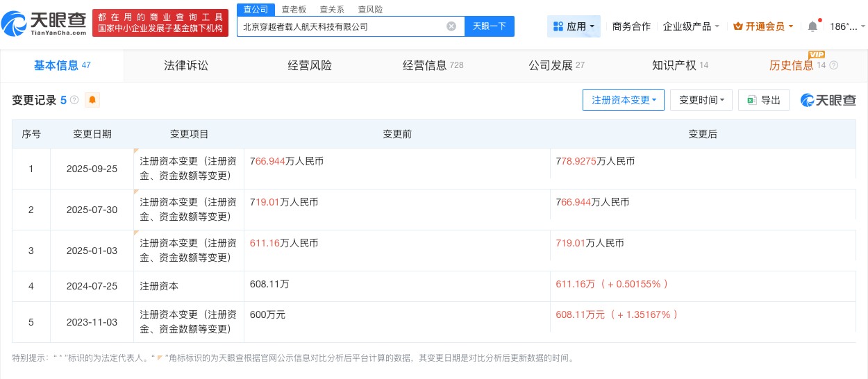The image size is (868, 379).
Task: Click the 天眼查 watermark logo at right
Action: (x=828, y=100)
